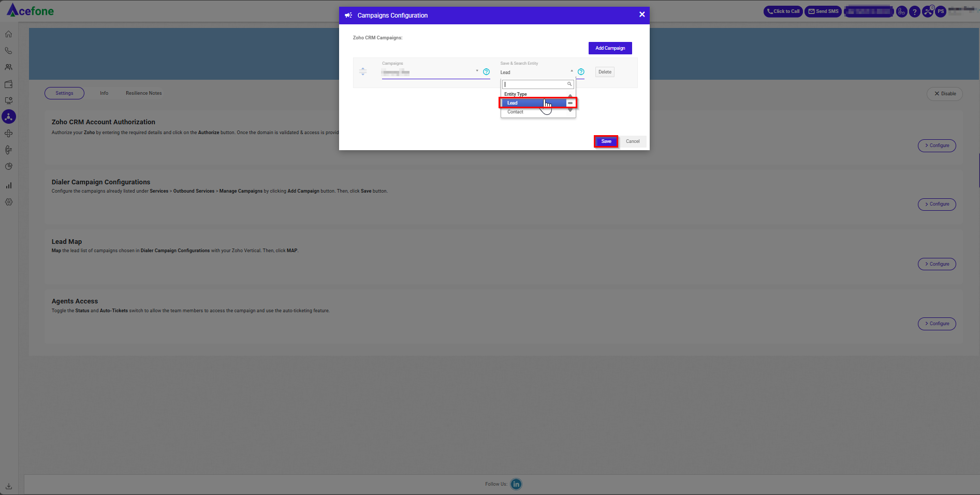Switch to the Info tab

click(104, 93)
